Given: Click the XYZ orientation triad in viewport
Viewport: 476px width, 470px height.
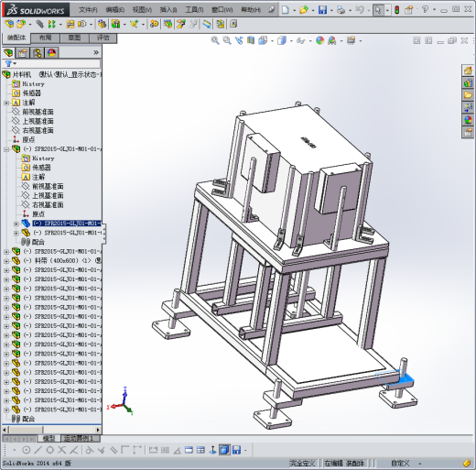Looking at the screenshot, I should [x=120, y=400].
